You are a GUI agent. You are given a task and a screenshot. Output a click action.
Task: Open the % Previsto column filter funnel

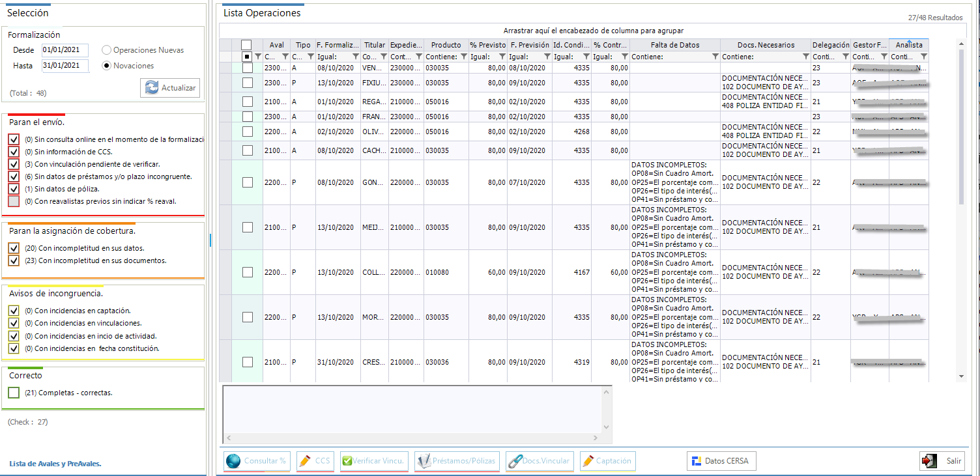point(502,57)
